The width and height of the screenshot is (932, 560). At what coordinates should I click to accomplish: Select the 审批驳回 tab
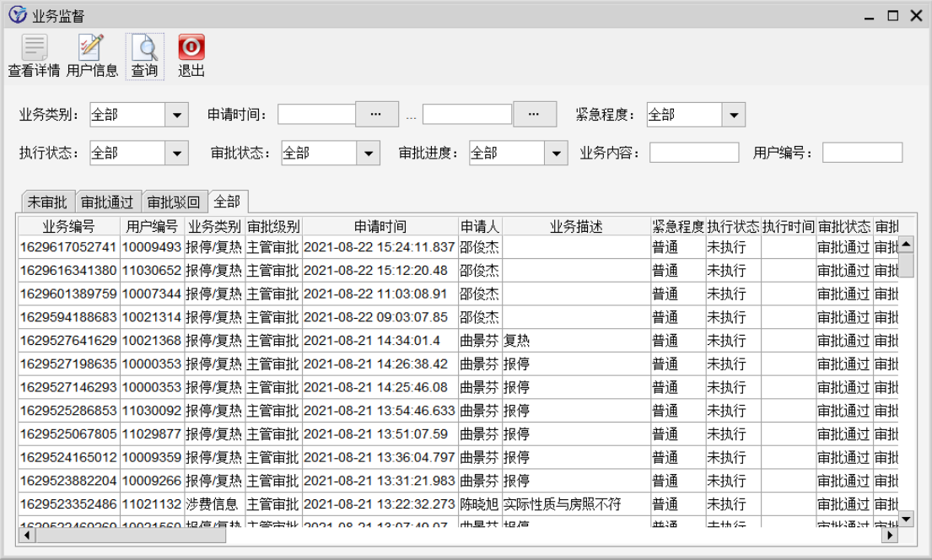click(x=174, y=202)
